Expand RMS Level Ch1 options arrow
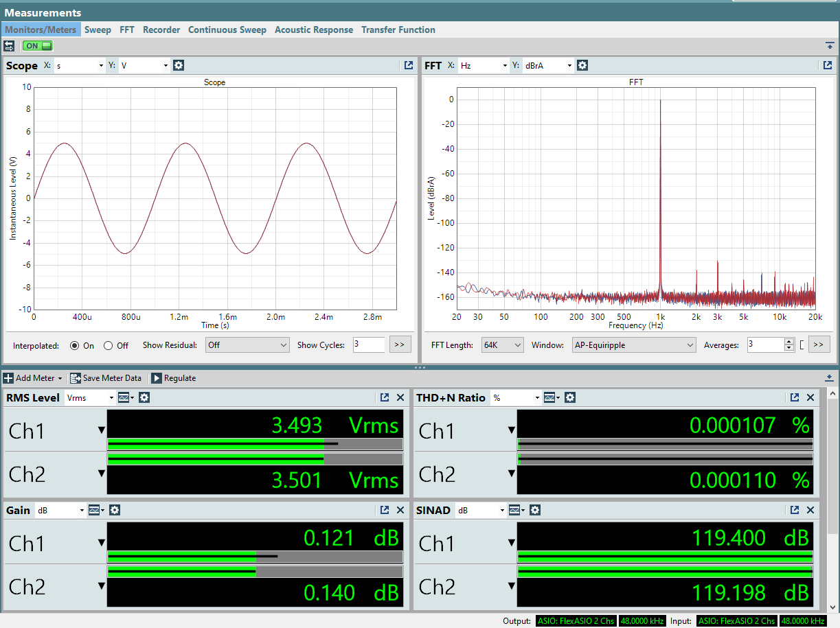The image size is (840, 628). tap(102, 430)
